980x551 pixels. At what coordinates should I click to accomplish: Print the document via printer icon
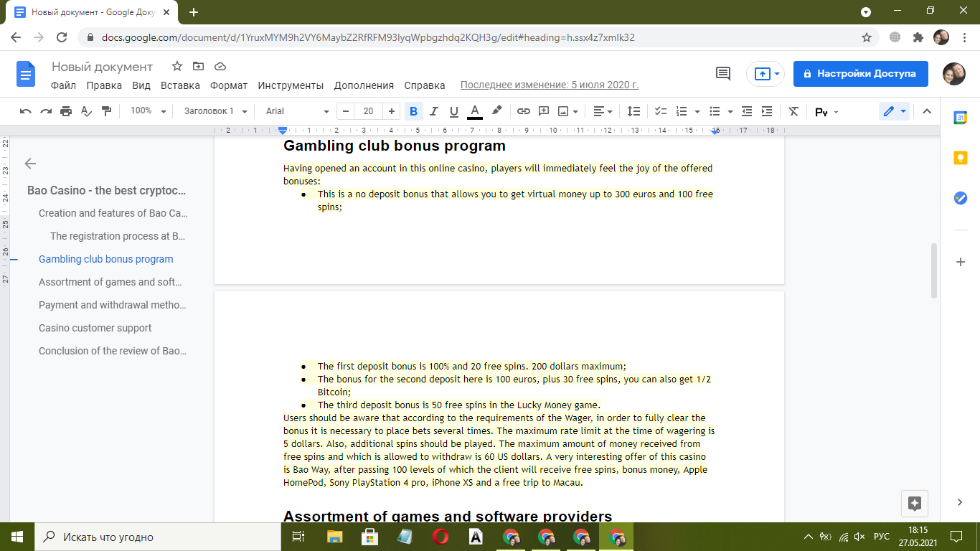[x=66, y=111]
